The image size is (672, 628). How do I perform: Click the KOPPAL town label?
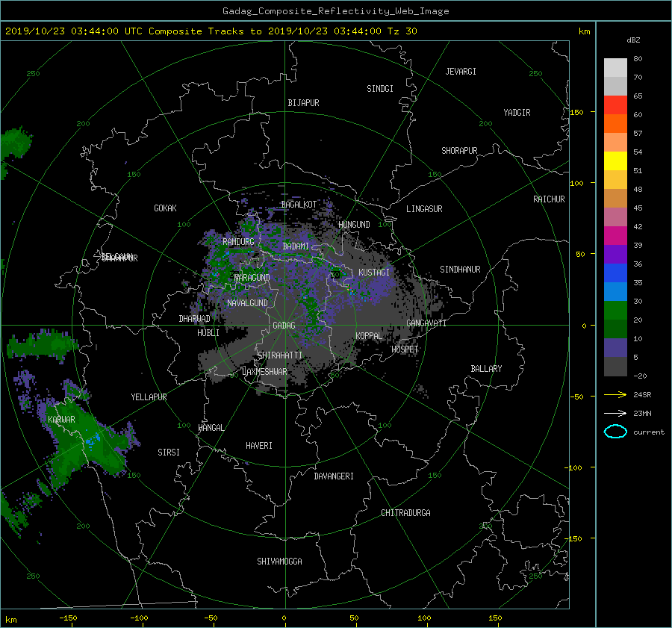pos(369,335)
